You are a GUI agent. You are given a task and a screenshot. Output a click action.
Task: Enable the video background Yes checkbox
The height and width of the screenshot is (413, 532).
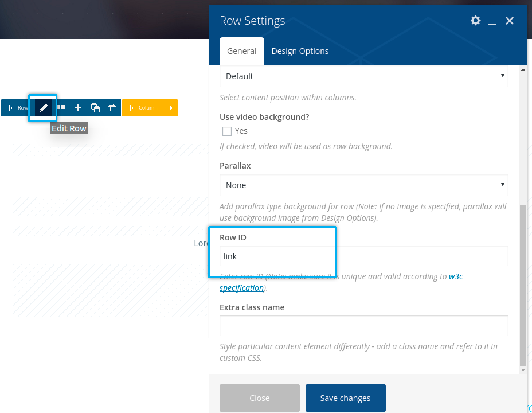click(227, 131)
